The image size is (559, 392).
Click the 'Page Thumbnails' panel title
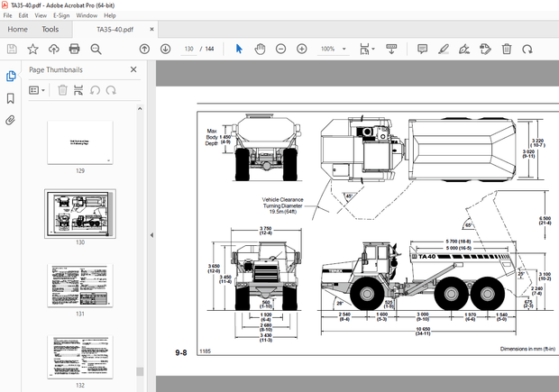(x=56, y=70)
